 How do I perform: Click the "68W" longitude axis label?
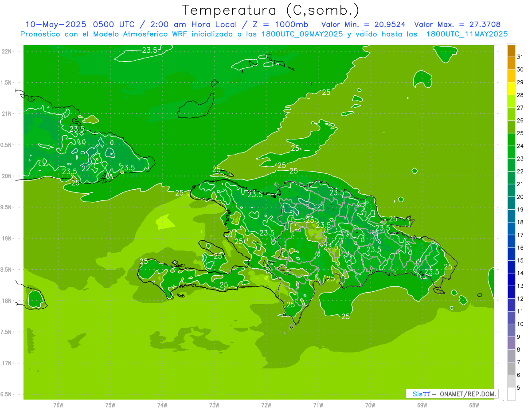(474, 405)
